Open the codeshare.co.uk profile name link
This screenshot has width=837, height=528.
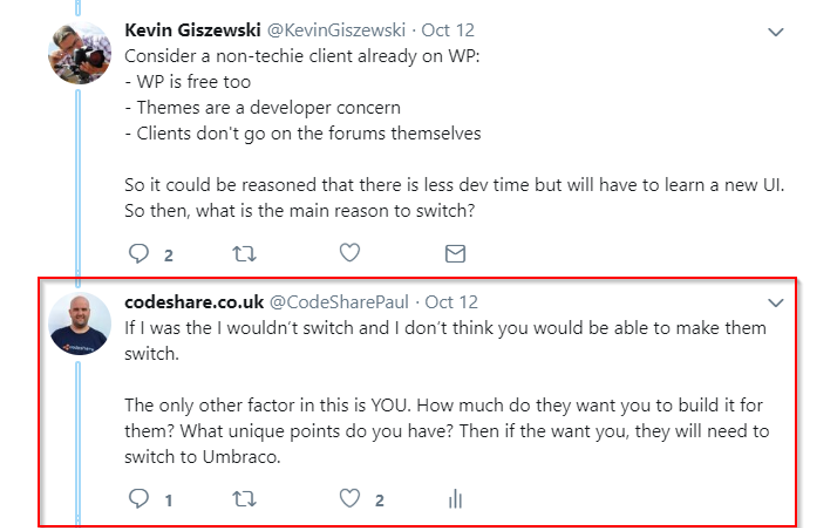click(194, 301)
